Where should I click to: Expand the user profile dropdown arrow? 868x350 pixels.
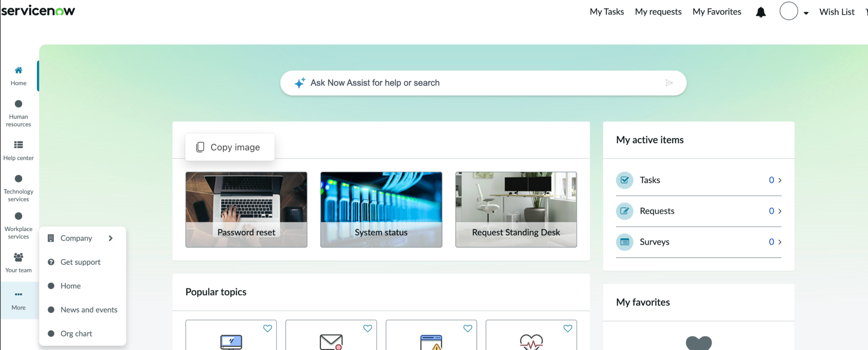806,13
